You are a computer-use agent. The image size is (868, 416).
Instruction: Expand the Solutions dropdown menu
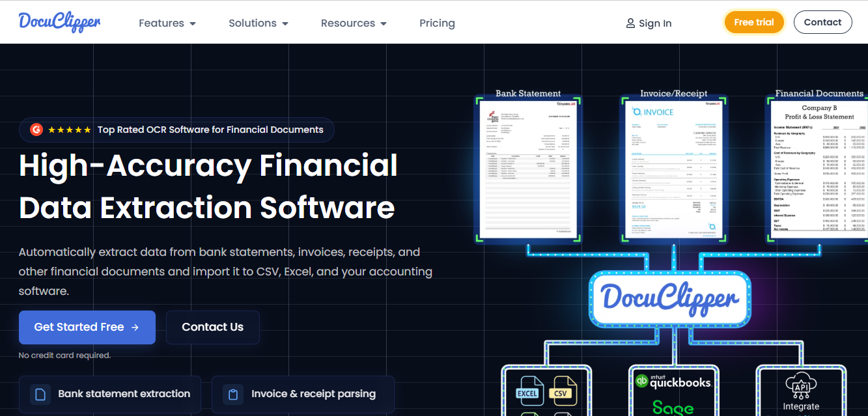click(x=259, y=23)
